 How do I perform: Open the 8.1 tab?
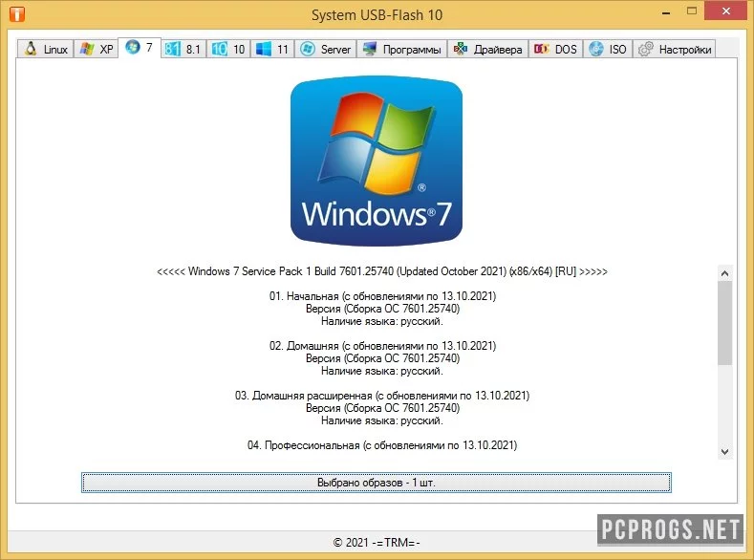183,49
